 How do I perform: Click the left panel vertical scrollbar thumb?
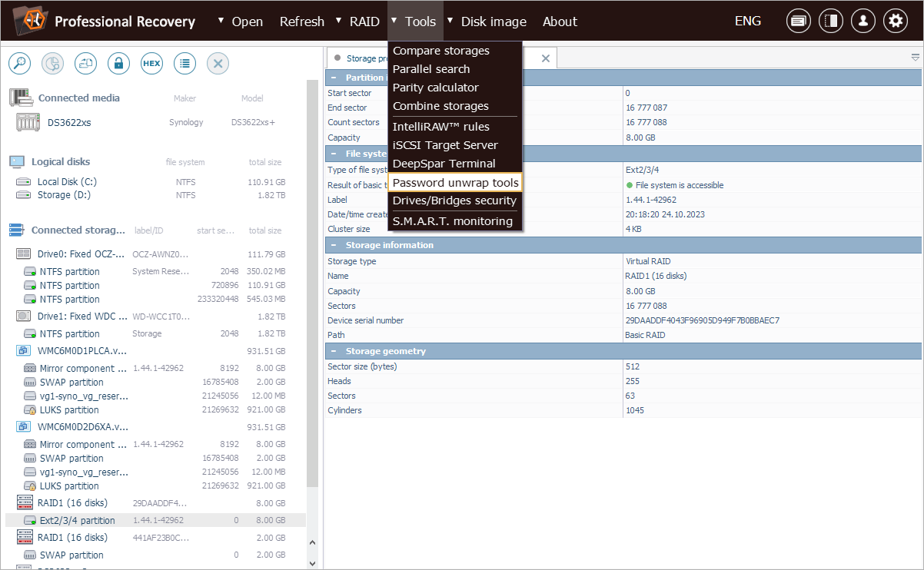click(313, 283)
